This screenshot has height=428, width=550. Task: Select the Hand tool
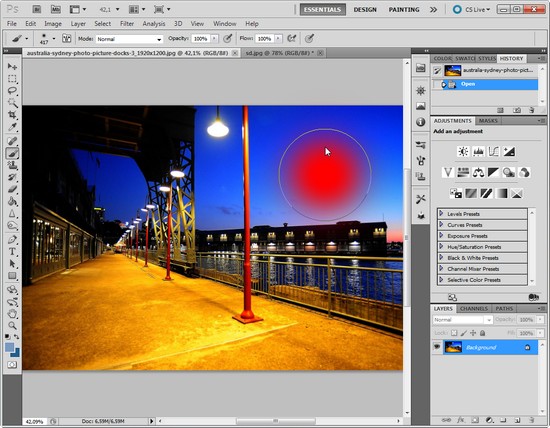click(12, 313)
